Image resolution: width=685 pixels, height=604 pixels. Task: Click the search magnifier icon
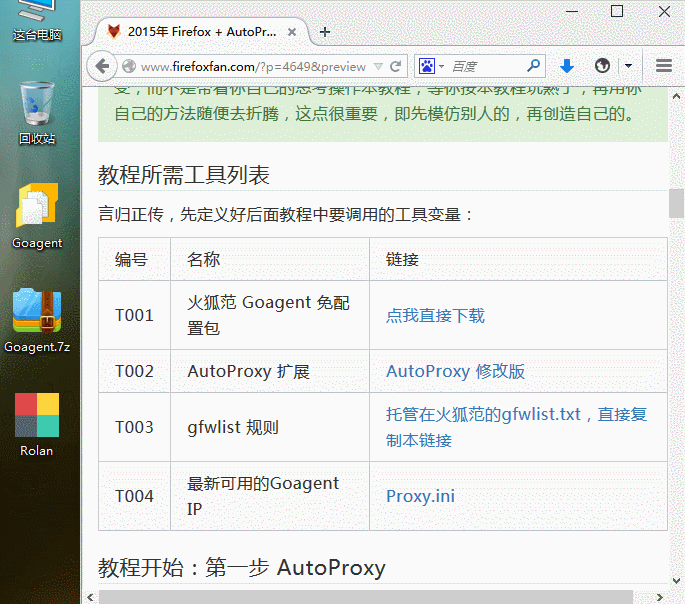pyautogui.click(x=533, y=66)
